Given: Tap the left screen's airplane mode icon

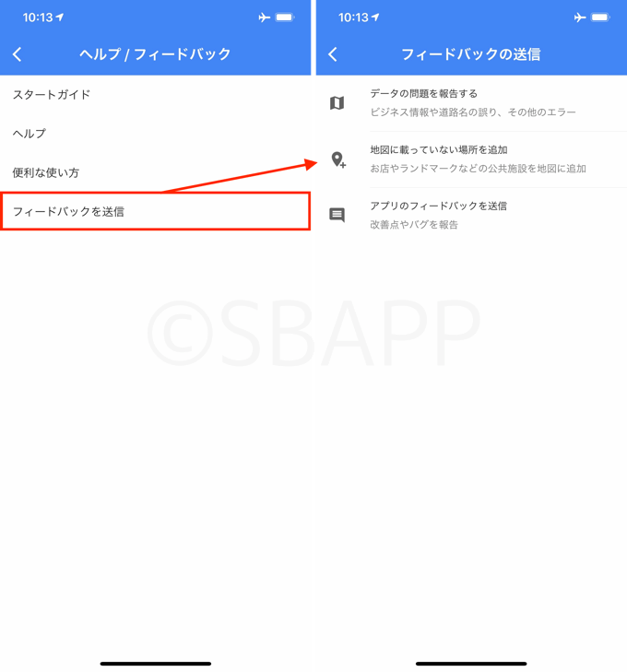Looking at the screenshot, I should pyautogui.click(x=264, y=18).
